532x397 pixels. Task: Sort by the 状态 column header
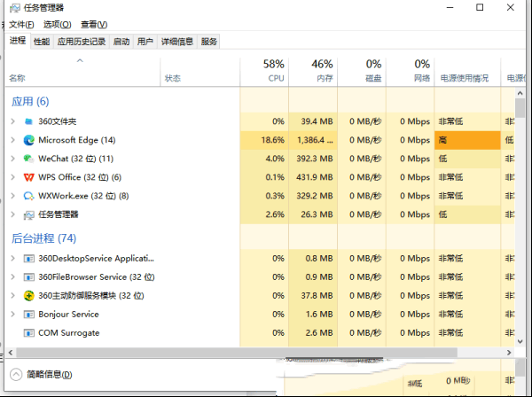[199, 72]
